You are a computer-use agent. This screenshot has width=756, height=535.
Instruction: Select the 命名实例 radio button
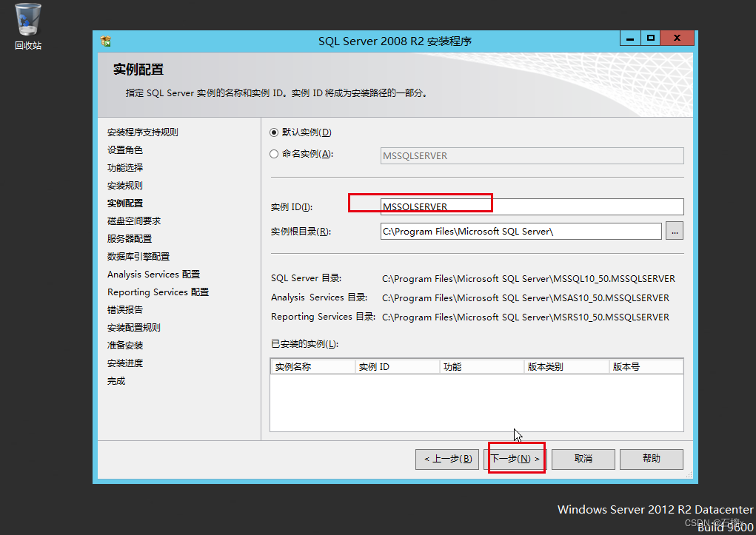[274, 154]
